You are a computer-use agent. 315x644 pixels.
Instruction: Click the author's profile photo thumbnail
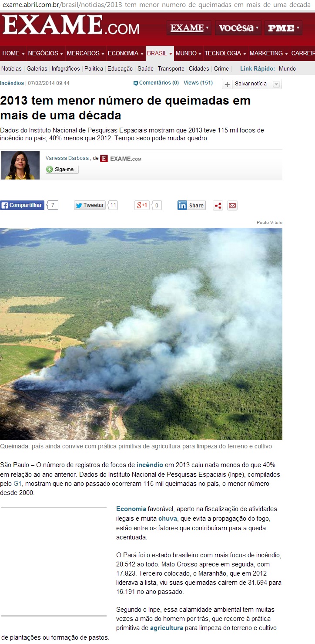click(20, 165)
